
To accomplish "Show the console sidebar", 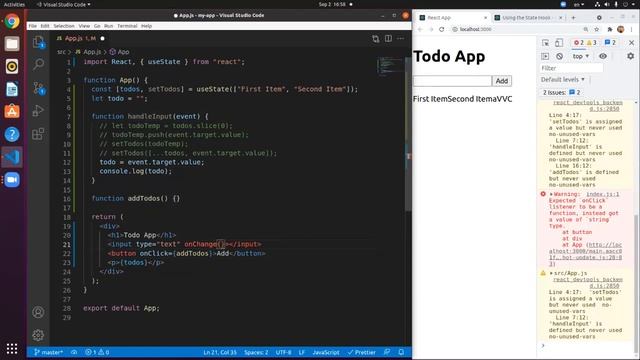I will 545,56.
